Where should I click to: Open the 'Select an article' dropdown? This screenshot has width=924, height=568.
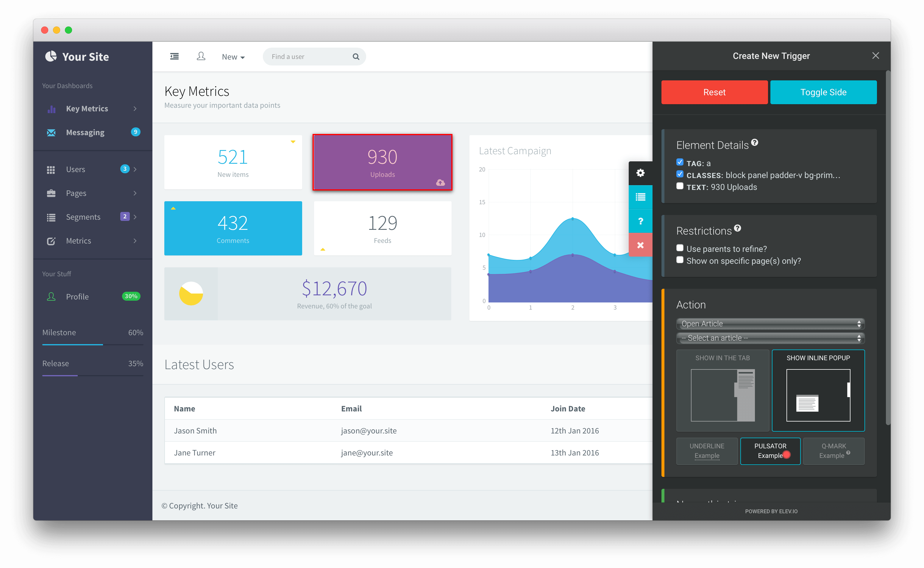tap(770, 338)
